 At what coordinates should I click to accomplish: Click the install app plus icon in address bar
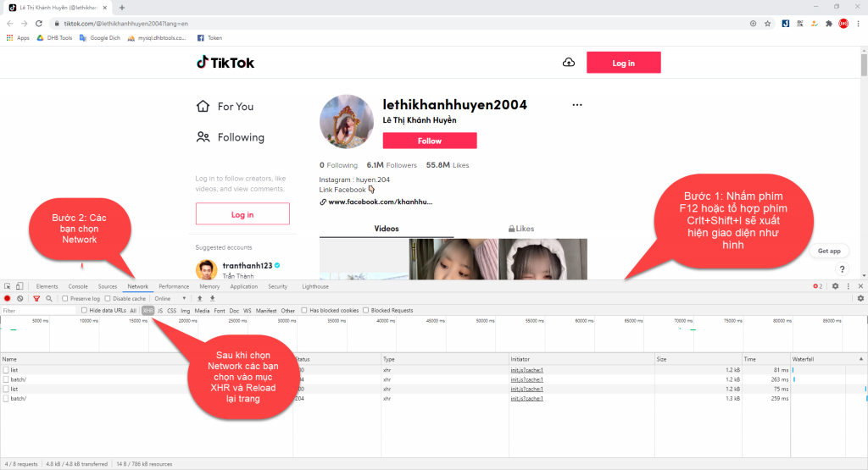click(x=753, y=24)
